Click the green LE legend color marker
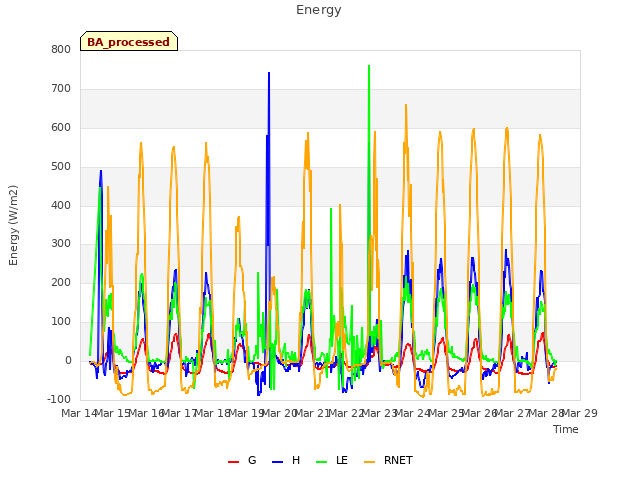This screenshot has width=640, height=480. (322, 462)
